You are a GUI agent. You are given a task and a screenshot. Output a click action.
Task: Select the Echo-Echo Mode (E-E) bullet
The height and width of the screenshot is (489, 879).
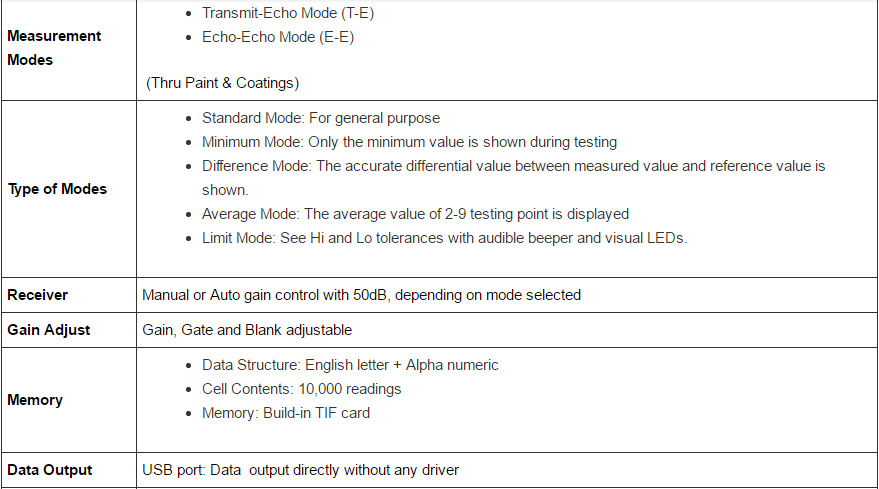pos(277,37)
